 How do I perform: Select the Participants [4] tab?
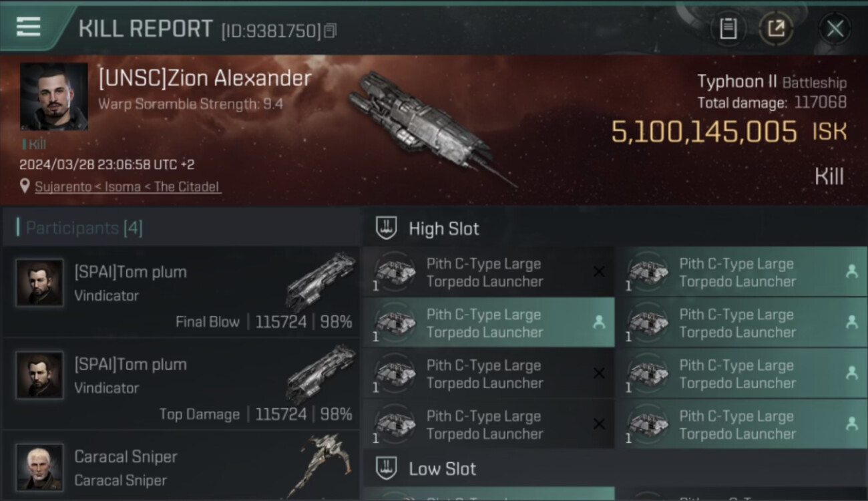(80, 228)
